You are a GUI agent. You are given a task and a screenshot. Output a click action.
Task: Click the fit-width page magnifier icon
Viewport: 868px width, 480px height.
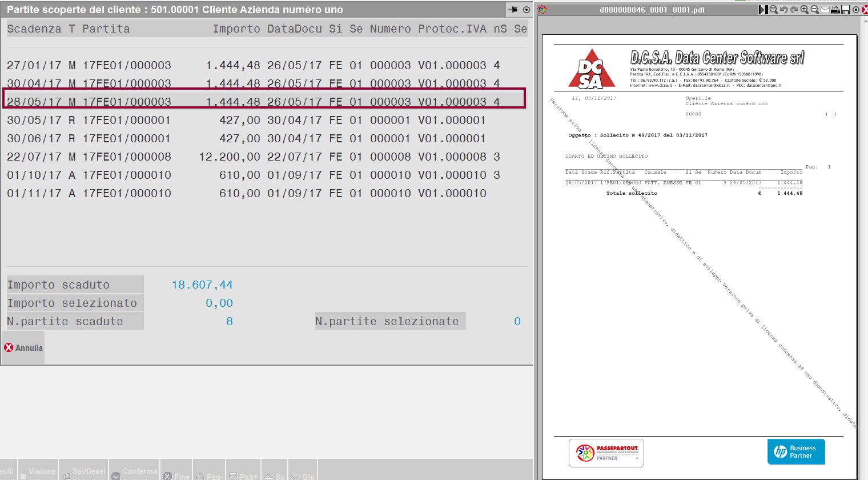774,10
